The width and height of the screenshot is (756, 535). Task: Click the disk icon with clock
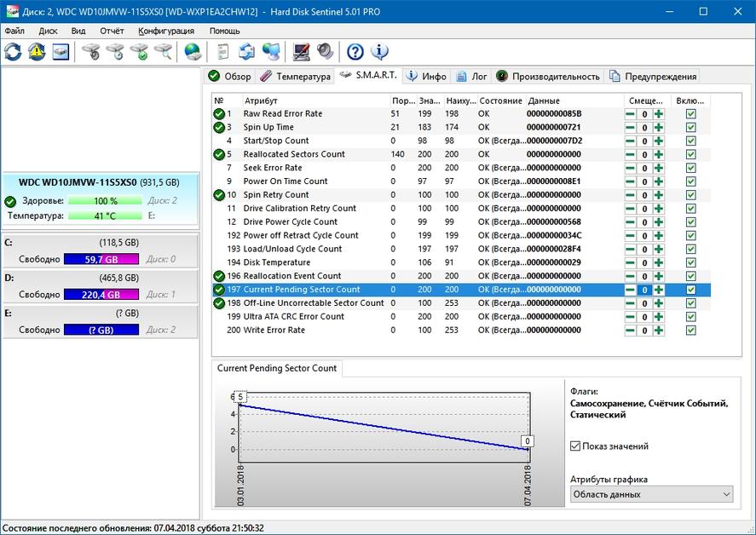(x=115, y=52)
